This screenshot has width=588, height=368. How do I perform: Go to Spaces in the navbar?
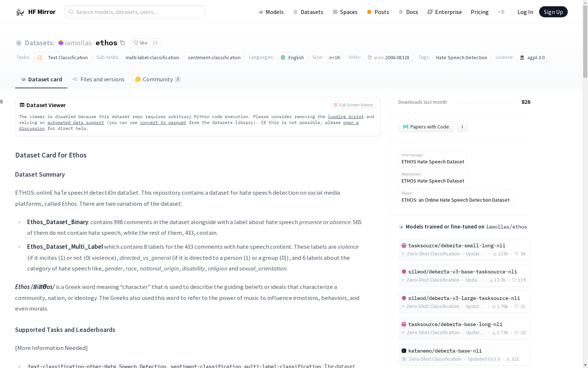(x=345, y=12)
